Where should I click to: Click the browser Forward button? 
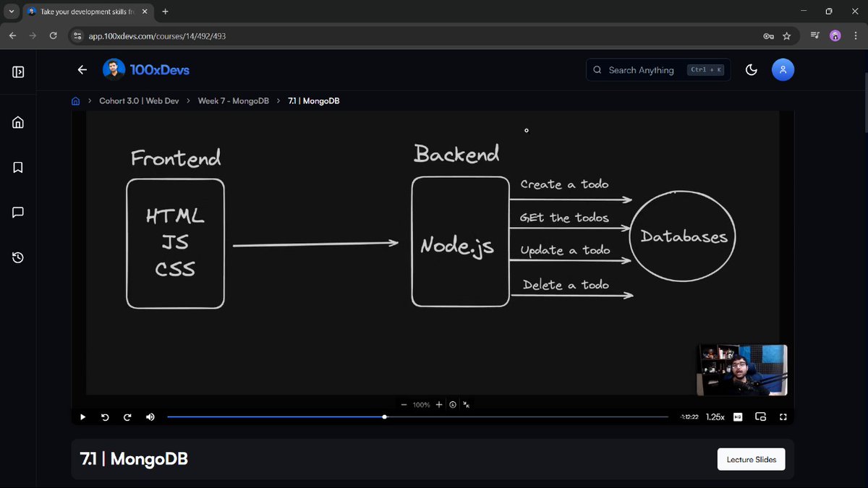pos(33,35)
